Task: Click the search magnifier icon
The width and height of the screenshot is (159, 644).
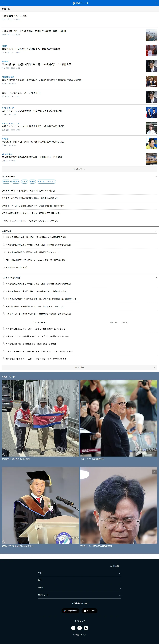Action: (156, 3)
